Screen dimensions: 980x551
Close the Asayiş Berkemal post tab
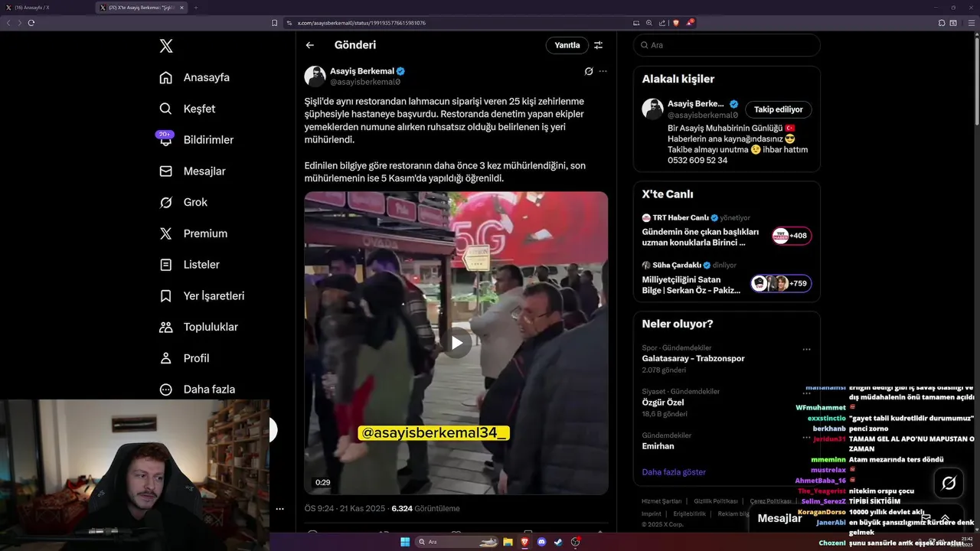pyautogui.click(x=181, y=8)
